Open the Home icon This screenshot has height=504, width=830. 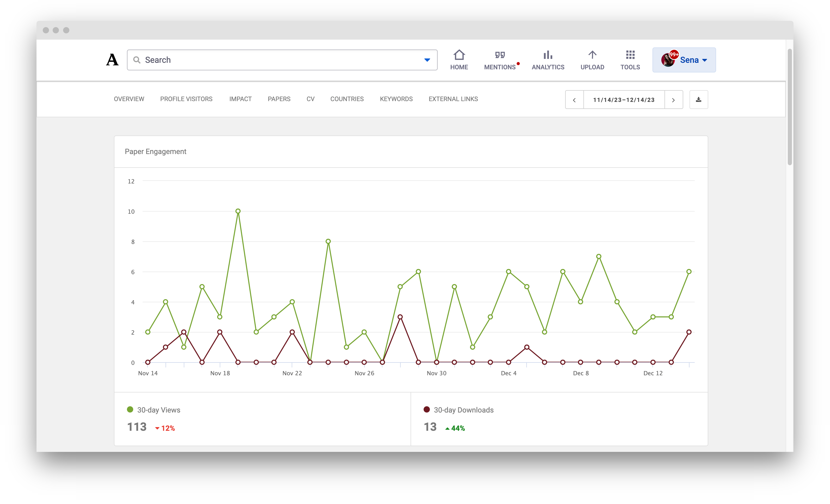pos(459,55)
